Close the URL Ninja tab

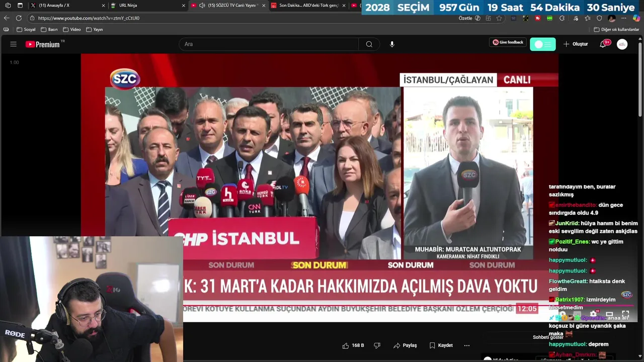coord(184,6)
